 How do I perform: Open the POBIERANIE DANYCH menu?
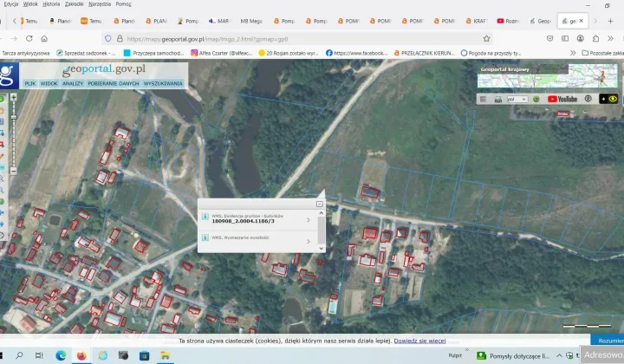point(113,83)
